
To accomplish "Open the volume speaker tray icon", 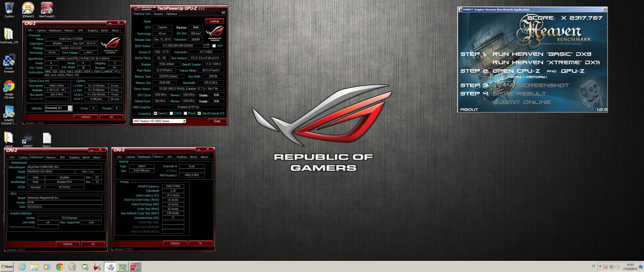I will click(617, 267).
